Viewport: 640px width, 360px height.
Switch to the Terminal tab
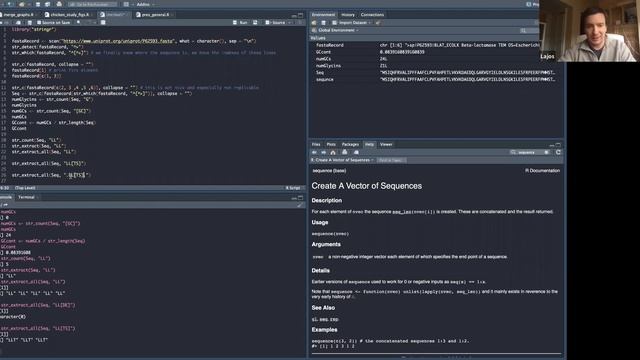(27, 198)
